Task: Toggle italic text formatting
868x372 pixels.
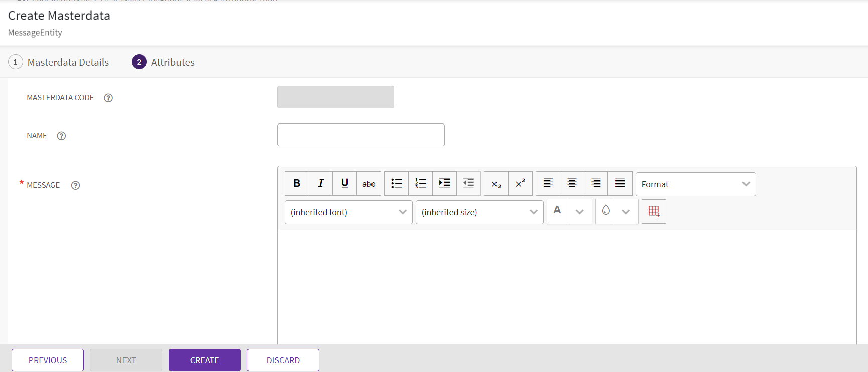Action: [321, 184]
